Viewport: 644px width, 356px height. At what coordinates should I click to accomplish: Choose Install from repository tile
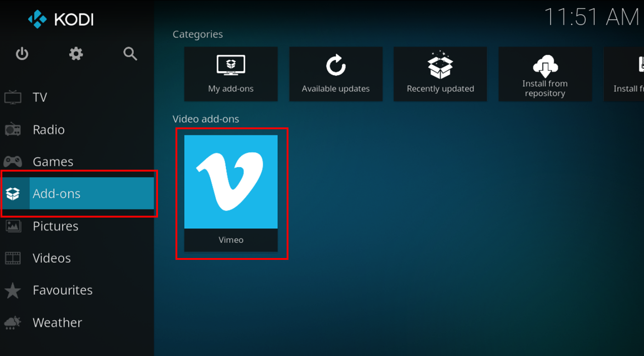pyautogui.click(x=545, y=74)
